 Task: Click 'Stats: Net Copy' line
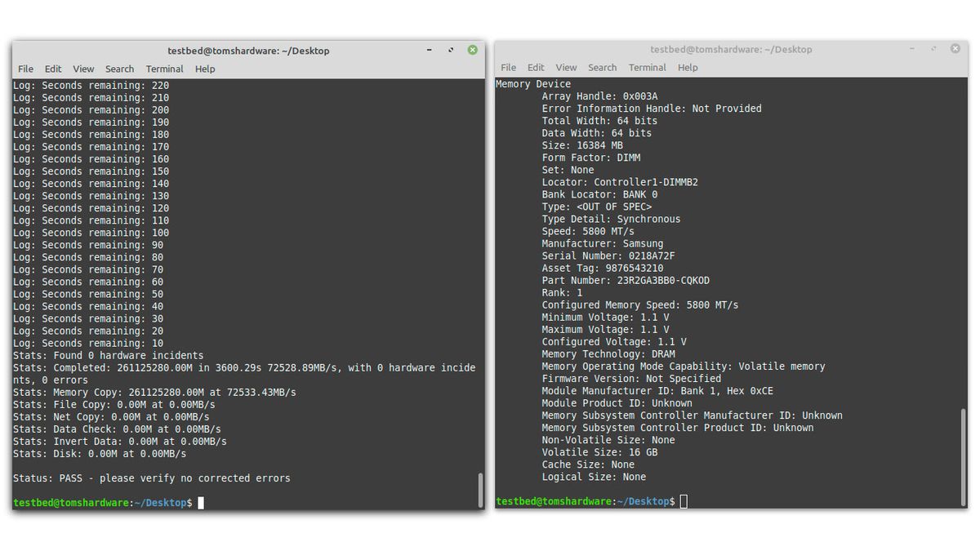[x=111, y=417]
